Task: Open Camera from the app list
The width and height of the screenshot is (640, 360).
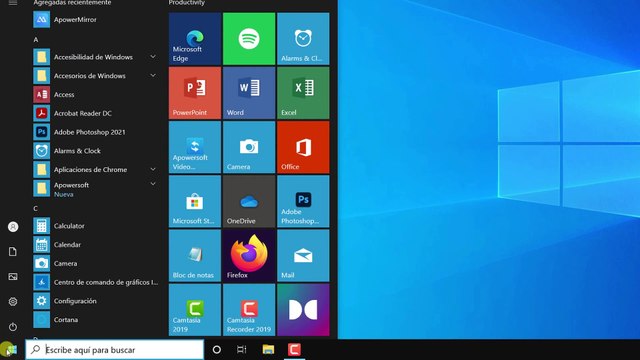Action: coord(96,264)
